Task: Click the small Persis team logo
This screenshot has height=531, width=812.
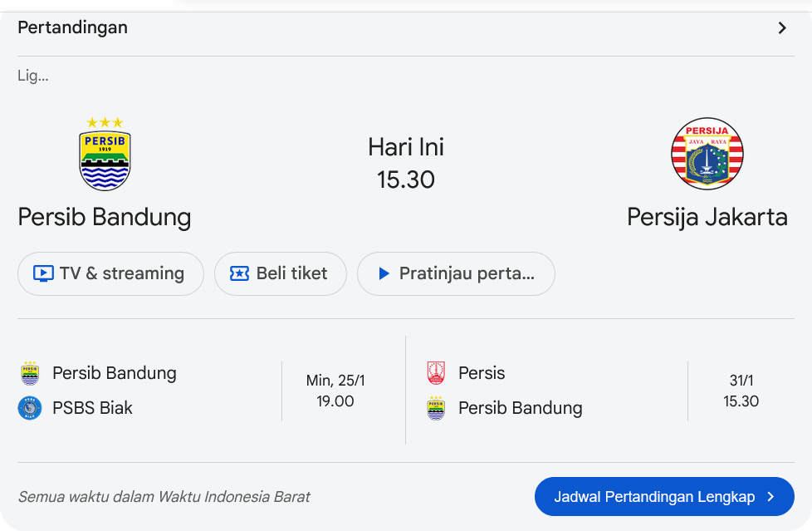Action: pos(436,373)
